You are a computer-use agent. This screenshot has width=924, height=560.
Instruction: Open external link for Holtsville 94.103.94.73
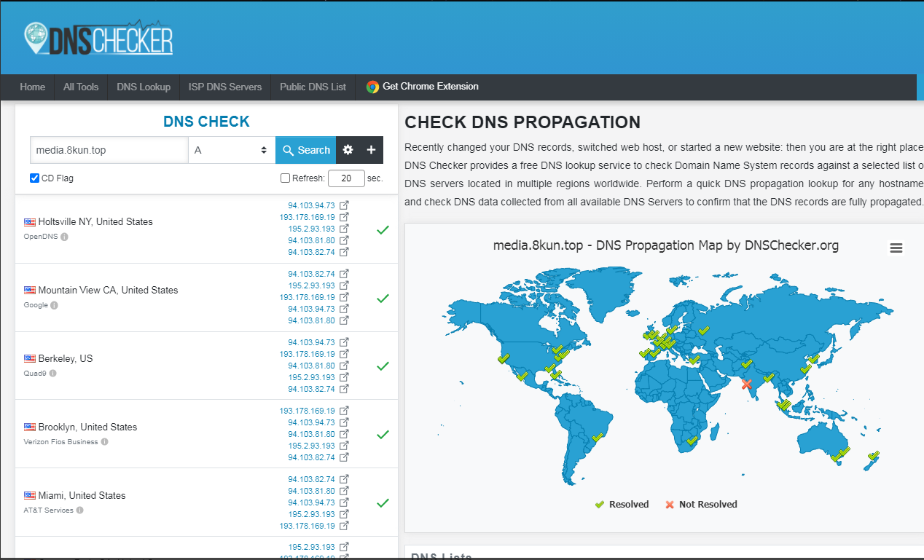345,205
